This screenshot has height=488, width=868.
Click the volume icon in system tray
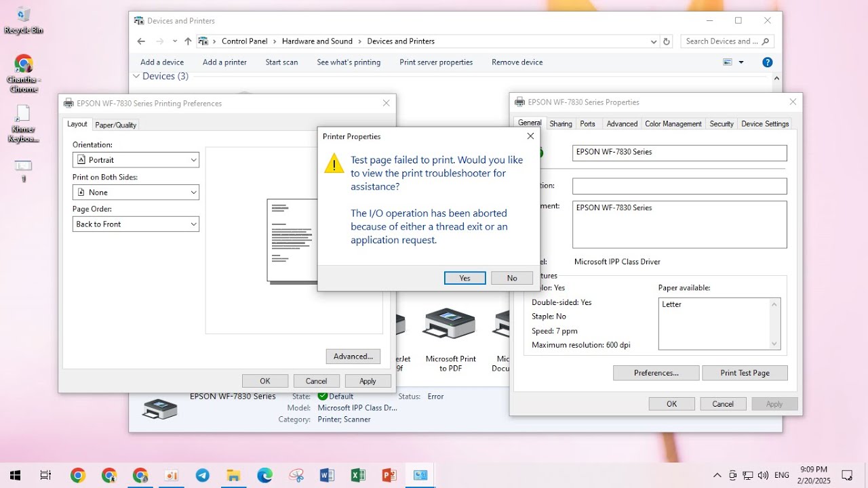point(763,475)
